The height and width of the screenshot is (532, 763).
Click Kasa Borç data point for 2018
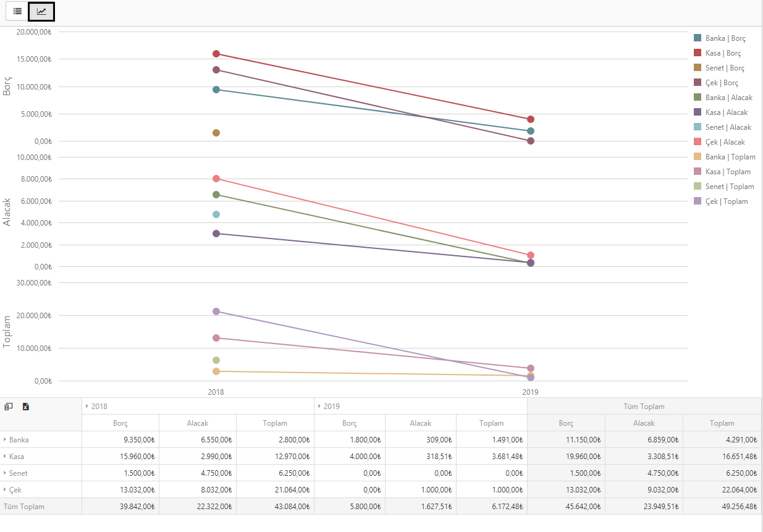click(216, 54)
